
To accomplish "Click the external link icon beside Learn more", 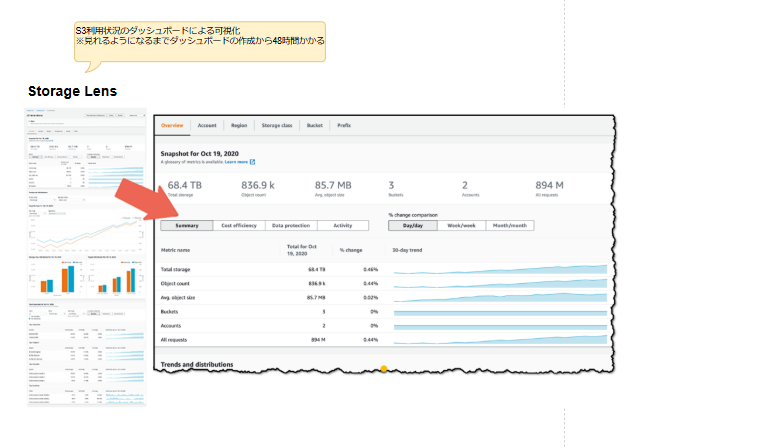I will pos(253,162).
